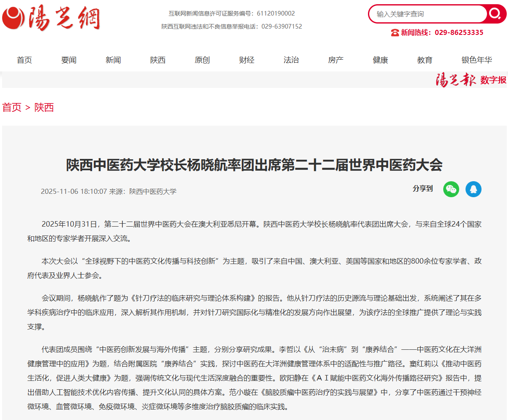Type in the keyword search field
The width and height of the screenshot is (508, 420).
click(x=427, y=14)
